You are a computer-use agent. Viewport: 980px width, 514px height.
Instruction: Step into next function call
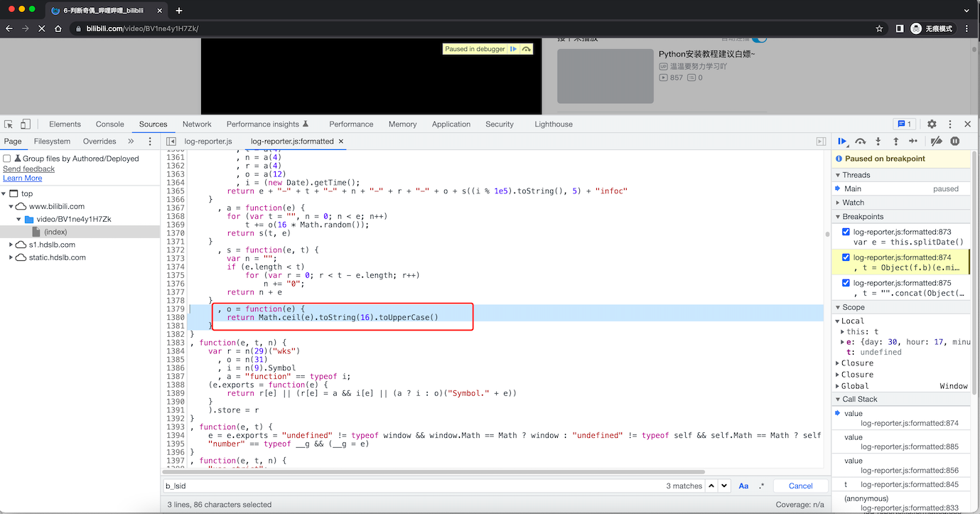[x=878, y=141]
